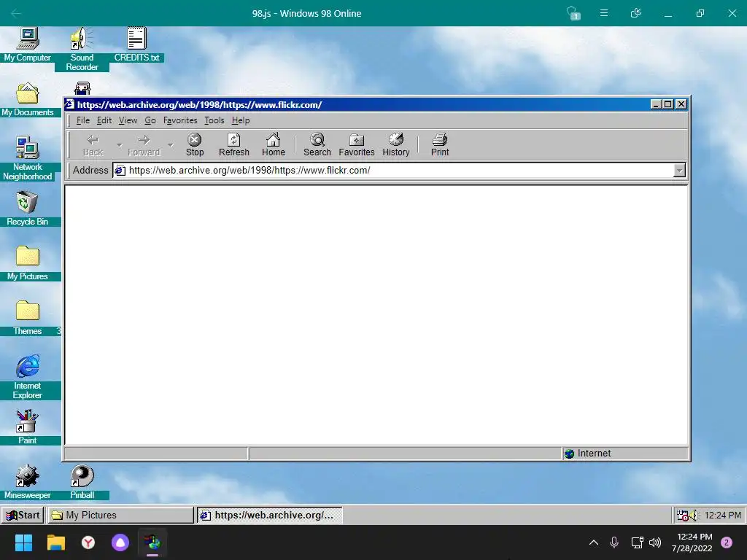
Task: Start the Minesweeper shortcut
Action: [28, 482]
